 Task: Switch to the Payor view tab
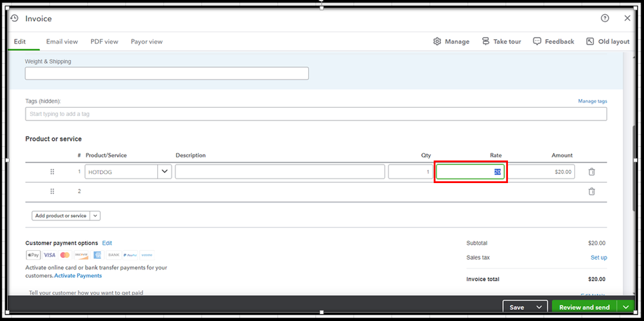click(146, 41)
